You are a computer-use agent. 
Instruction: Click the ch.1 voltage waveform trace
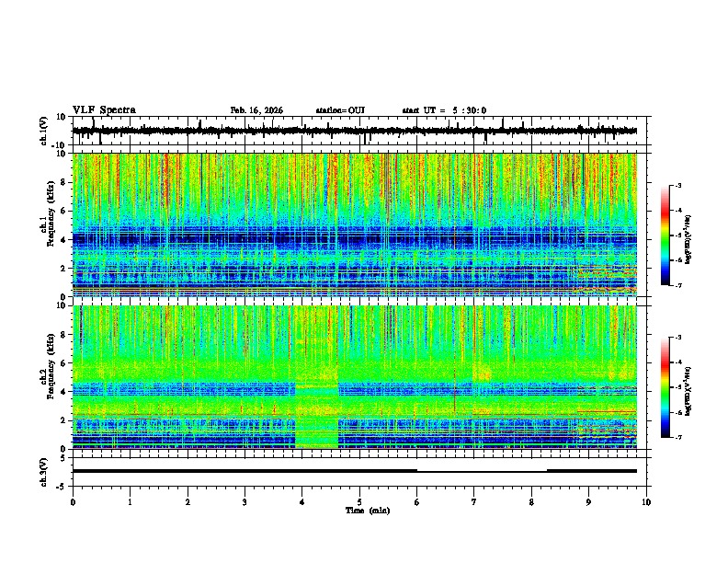(354, 131)
